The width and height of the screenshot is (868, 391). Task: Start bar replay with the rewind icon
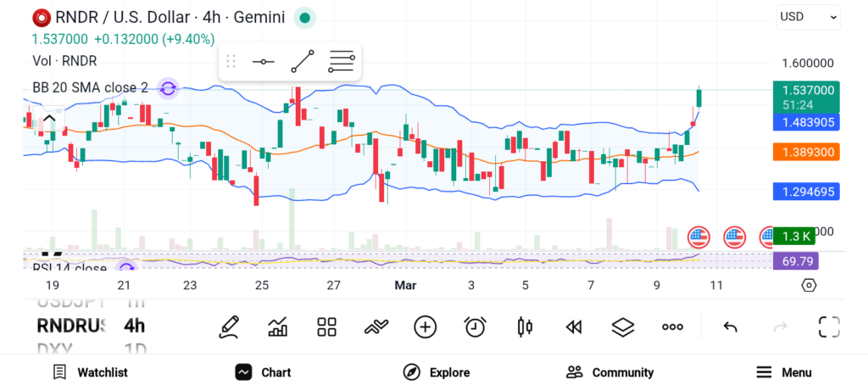[x=574, y=327]
